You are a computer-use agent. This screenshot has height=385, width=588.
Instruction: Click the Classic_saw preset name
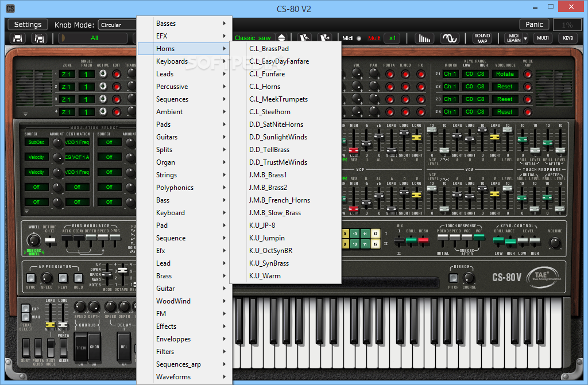[253, 38]
